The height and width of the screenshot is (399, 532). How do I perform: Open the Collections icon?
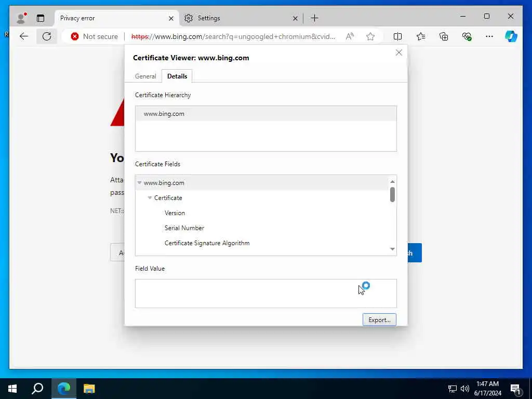444,36
